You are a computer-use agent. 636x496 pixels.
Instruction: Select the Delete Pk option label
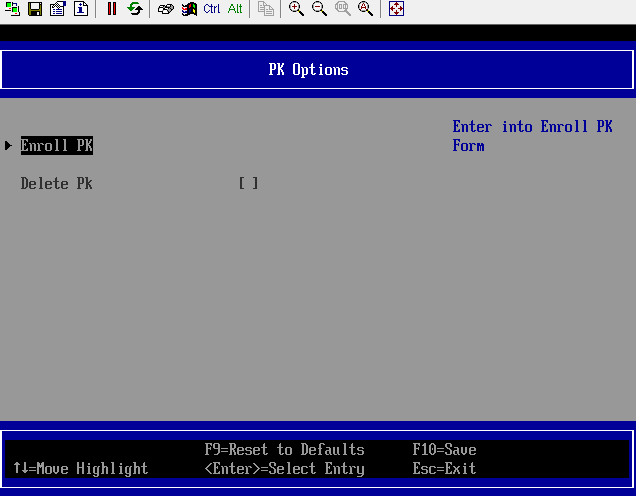click(57, 184)
